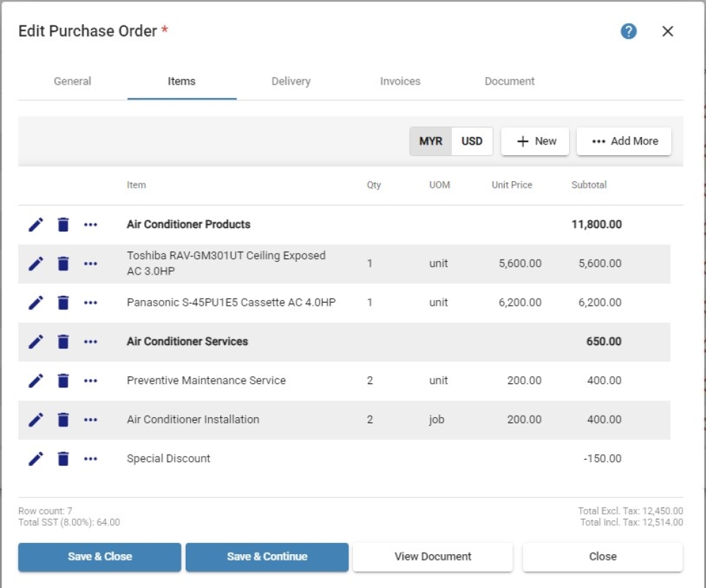Edit the Toshiba RAV-GM301UT item
Viewport: 706px width, 588px height.
click(36, 263)
